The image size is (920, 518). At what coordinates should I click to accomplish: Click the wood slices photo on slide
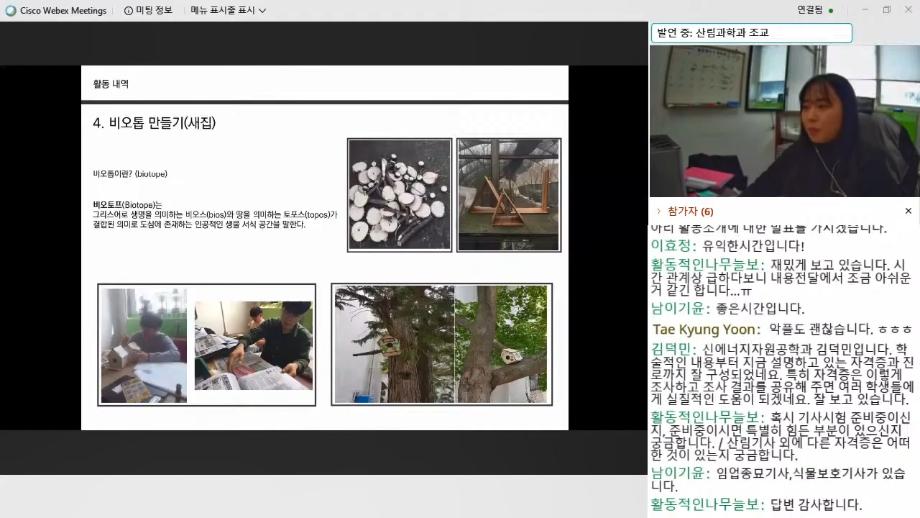point(400,195)
